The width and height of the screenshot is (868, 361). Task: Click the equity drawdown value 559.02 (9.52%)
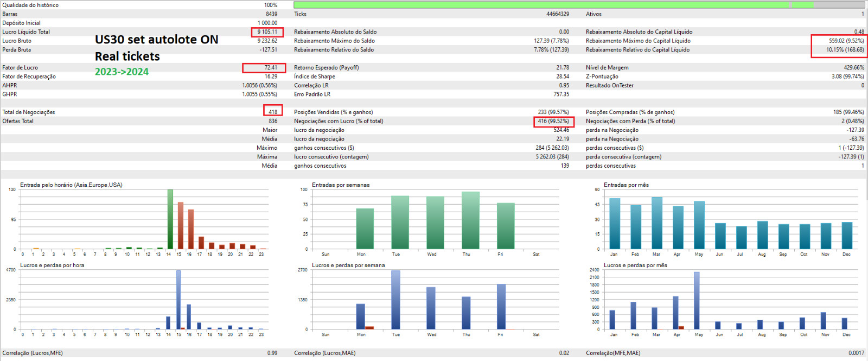coord(846,41)
